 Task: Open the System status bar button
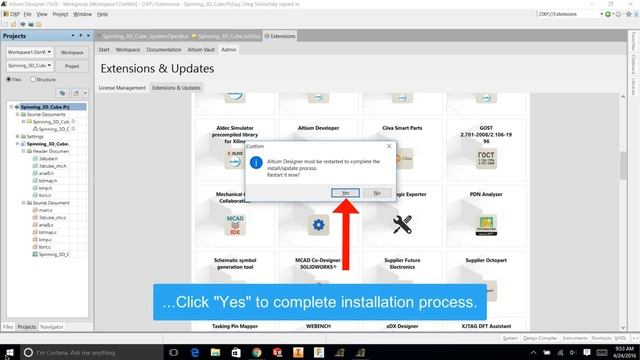tap(510, 338)
